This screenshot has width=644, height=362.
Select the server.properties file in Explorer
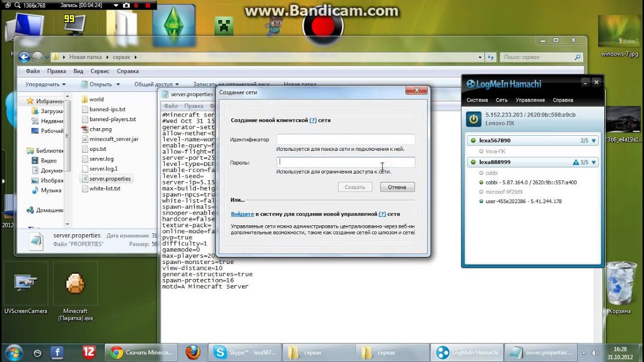106,178
